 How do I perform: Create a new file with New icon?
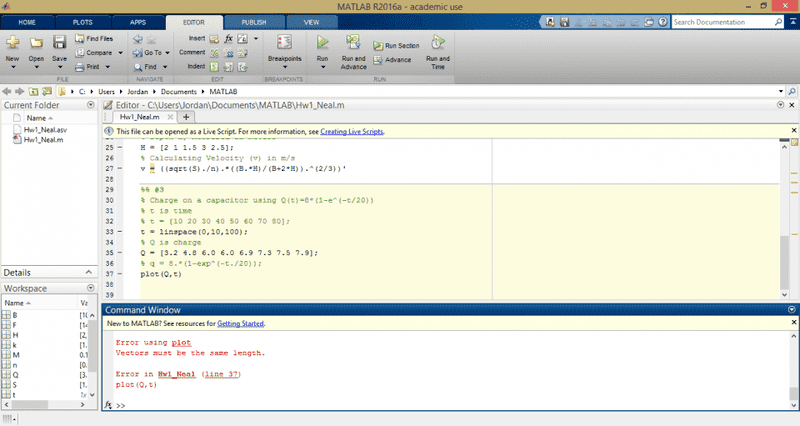tap(13, 42)
